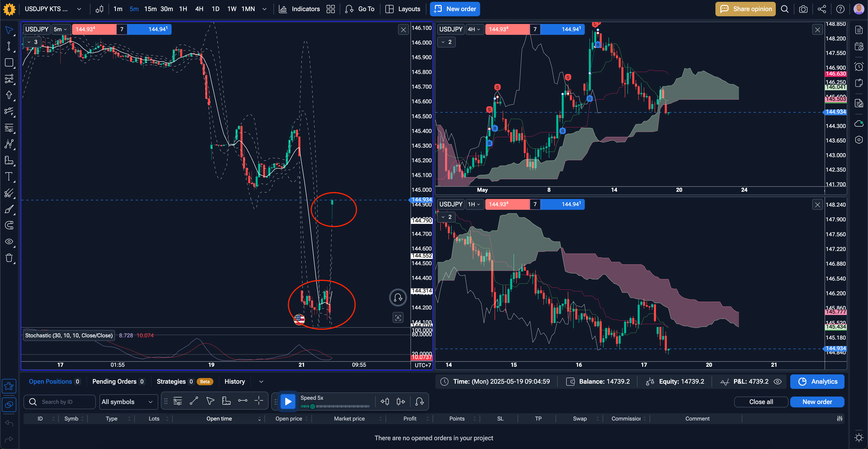
Task: Click the Search by ID field
Action: [60, 402]
